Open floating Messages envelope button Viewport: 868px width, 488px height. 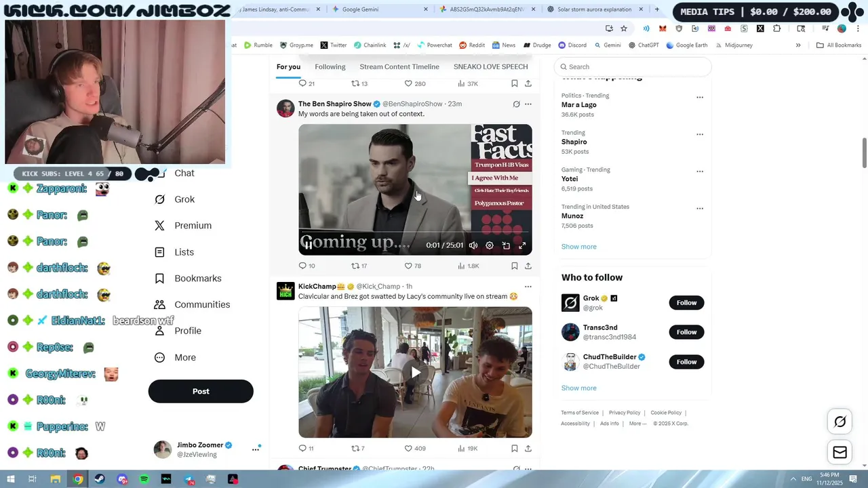coord(840,453)
